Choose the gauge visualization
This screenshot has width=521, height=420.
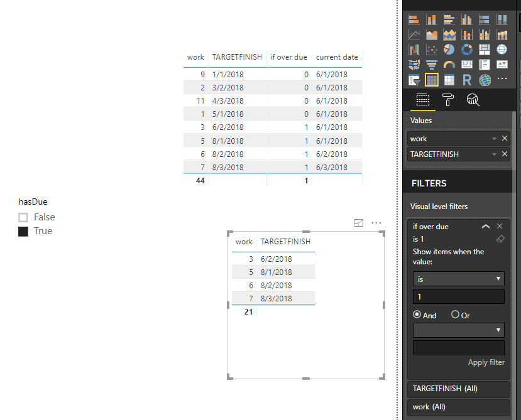click(x=449, y=65)
